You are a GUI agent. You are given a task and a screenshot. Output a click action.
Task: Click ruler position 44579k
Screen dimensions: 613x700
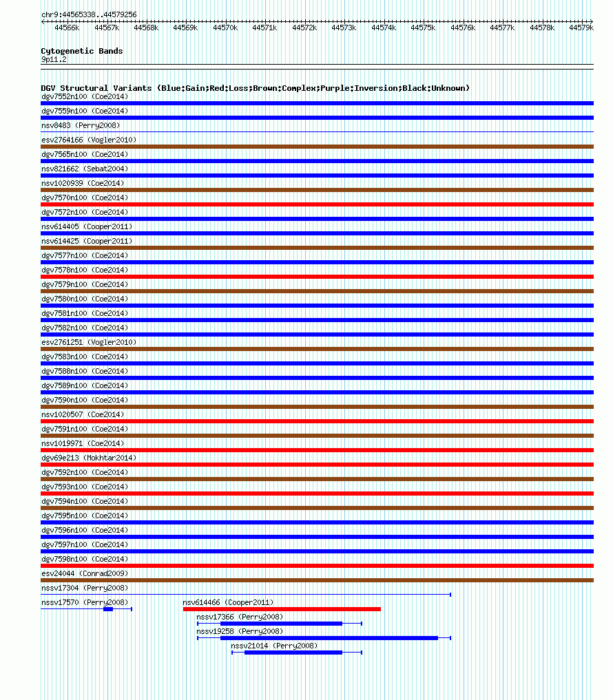[x=581, y=28]
